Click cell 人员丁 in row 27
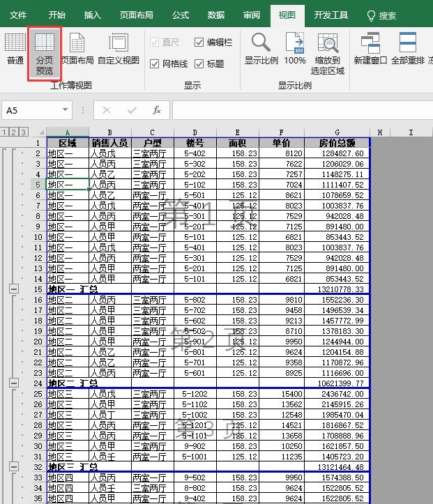The height and width of the screenshot is (504, 433). coord(110,415)
